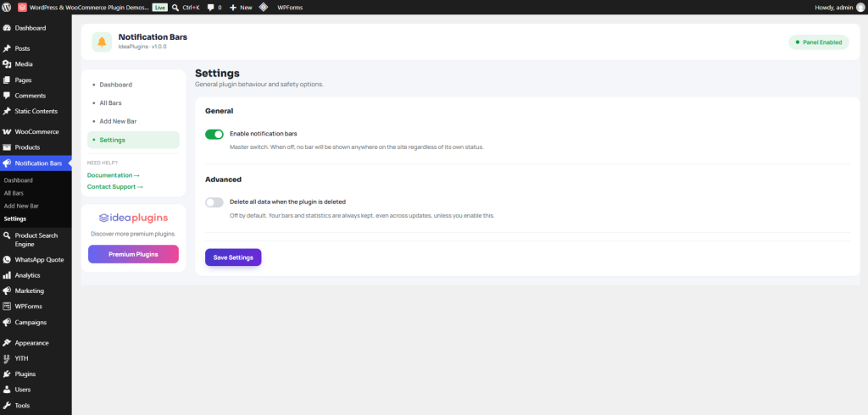
Task: Click the Static Contents pin icon
Action: 7,111
